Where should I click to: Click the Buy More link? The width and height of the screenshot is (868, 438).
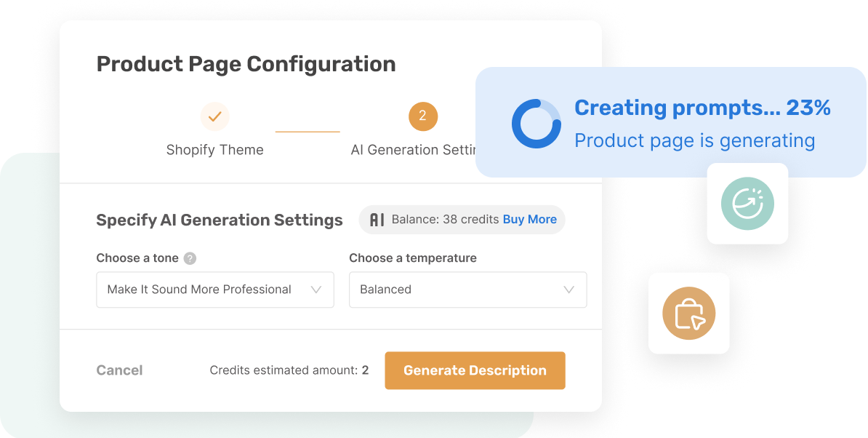[x=529, y=219]
